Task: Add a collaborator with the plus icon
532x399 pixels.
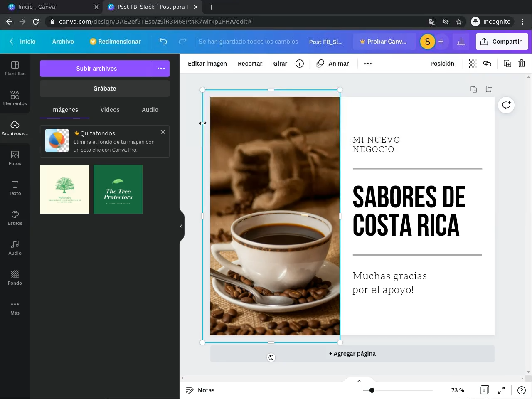Action: click(441, 42)
